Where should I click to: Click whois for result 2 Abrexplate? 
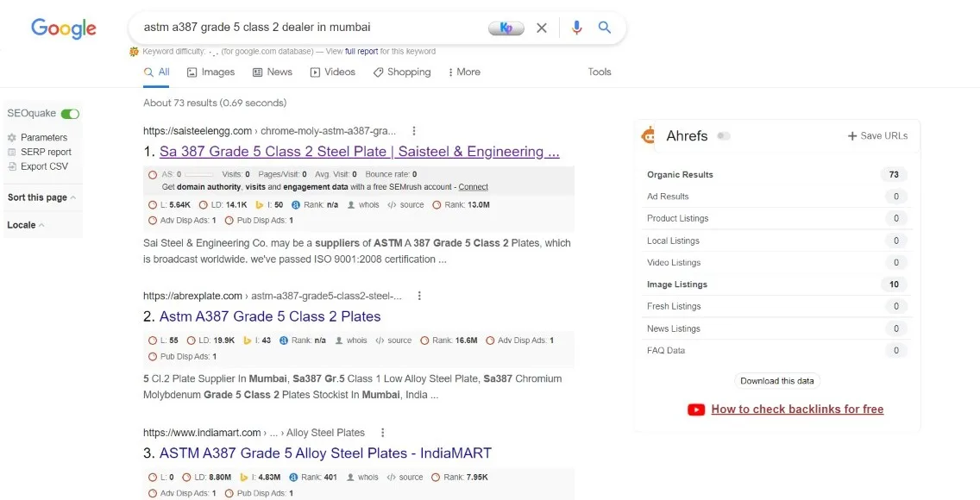click(x=351, y=341)
